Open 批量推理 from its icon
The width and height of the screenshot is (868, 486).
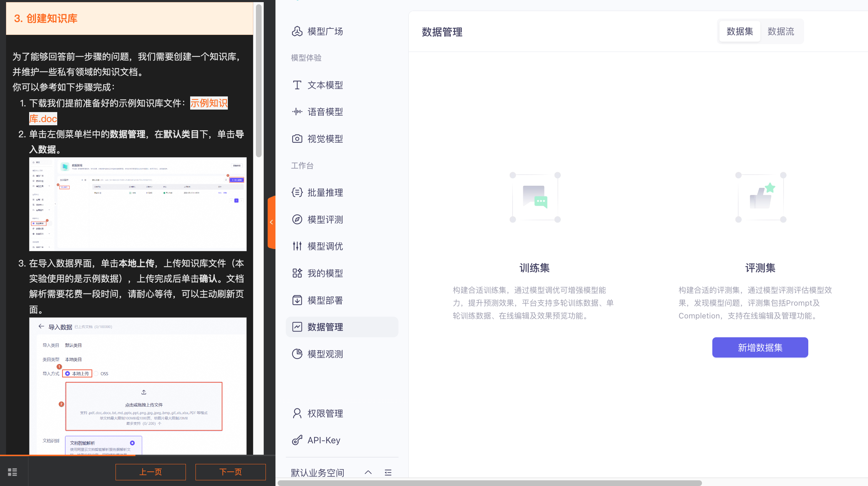(x=297, y=192)
